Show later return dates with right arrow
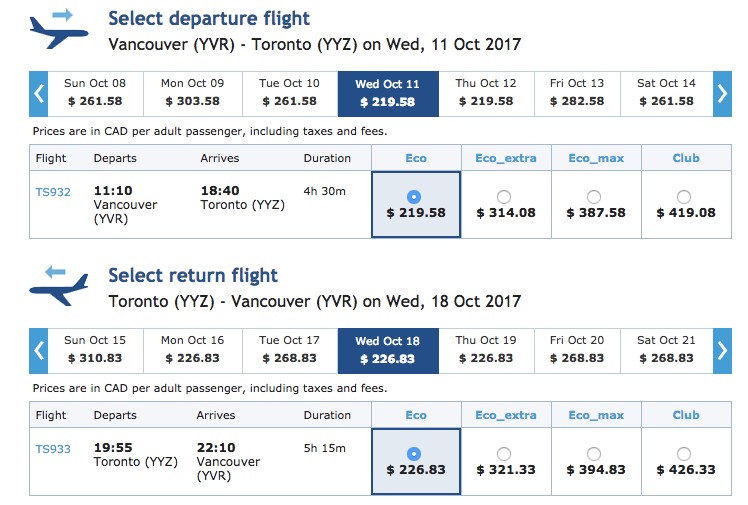The image size is (748, 505). [722, 351]
